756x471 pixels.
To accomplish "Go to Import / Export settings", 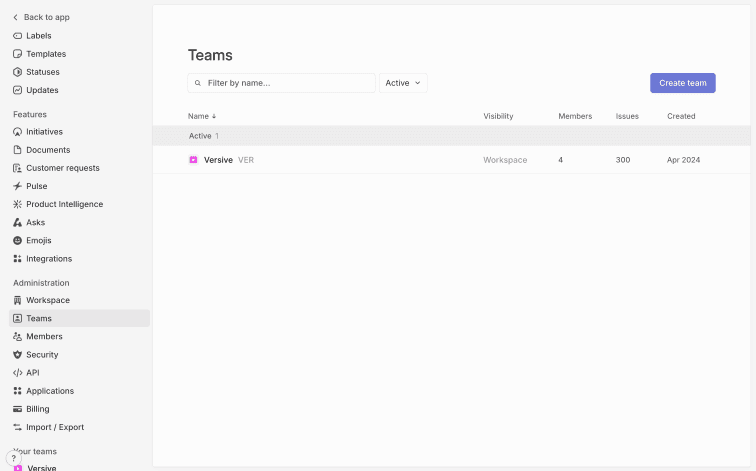I will [x=55, y=427].
